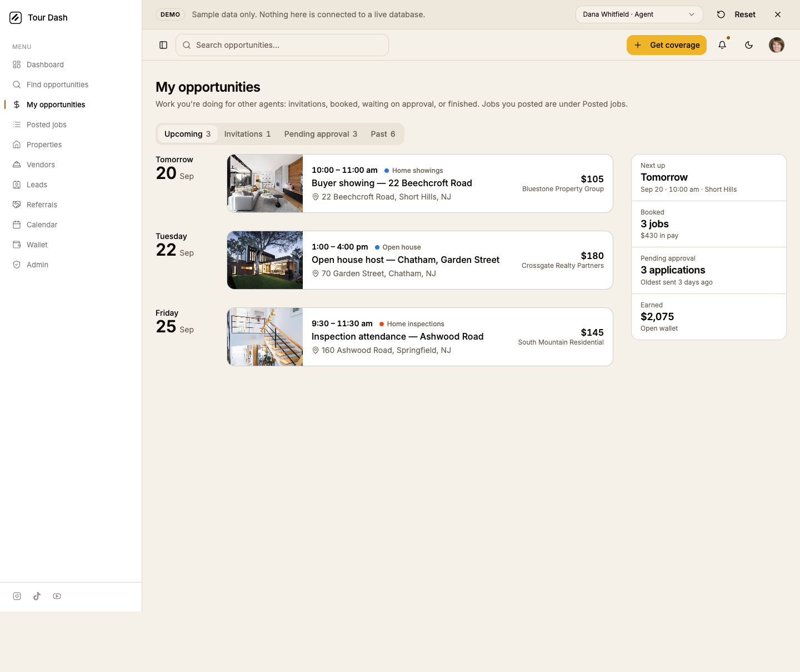
Task: Open notifications bell
Action: [x=722, y=45]
